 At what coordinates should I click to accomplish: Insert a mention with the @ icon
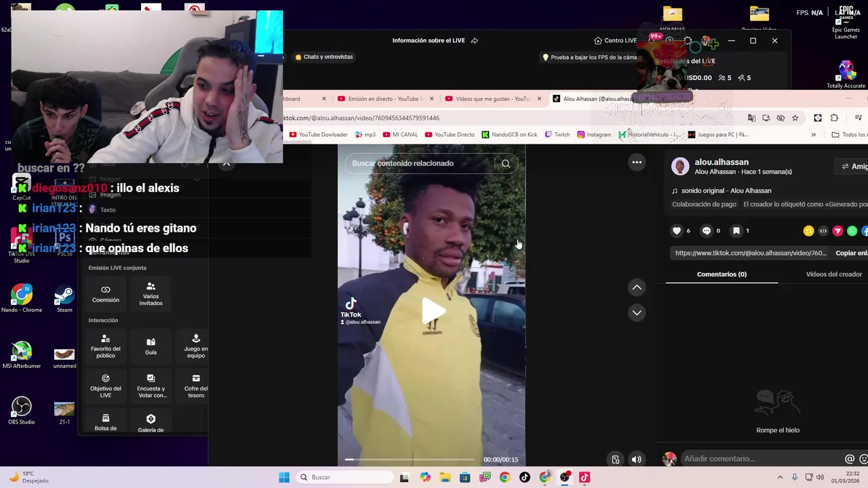(x=849, y=459)
